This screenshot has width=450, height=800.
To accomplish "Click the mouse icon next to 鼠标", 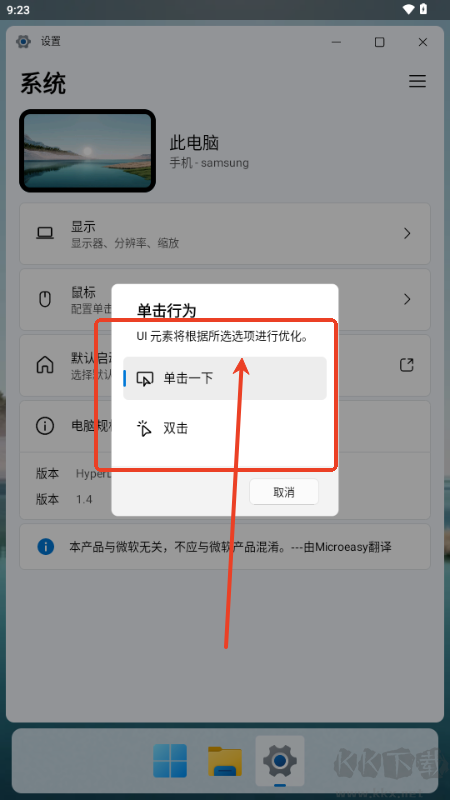I will pos(45,299).
